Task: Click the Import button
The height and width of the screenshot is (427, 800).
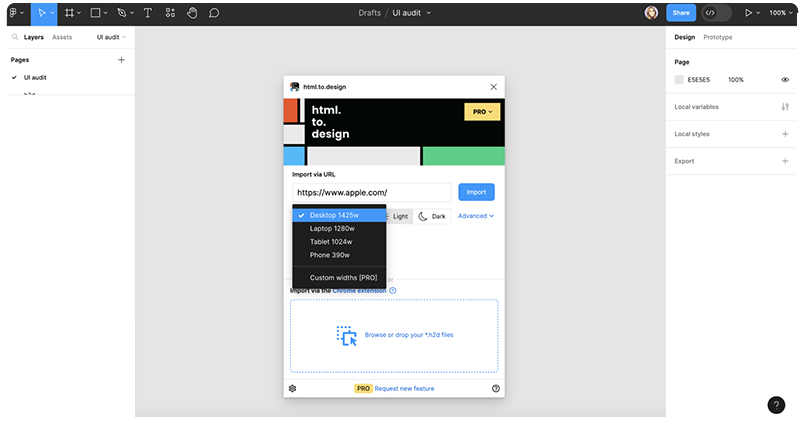Action: tap(476, 192)
